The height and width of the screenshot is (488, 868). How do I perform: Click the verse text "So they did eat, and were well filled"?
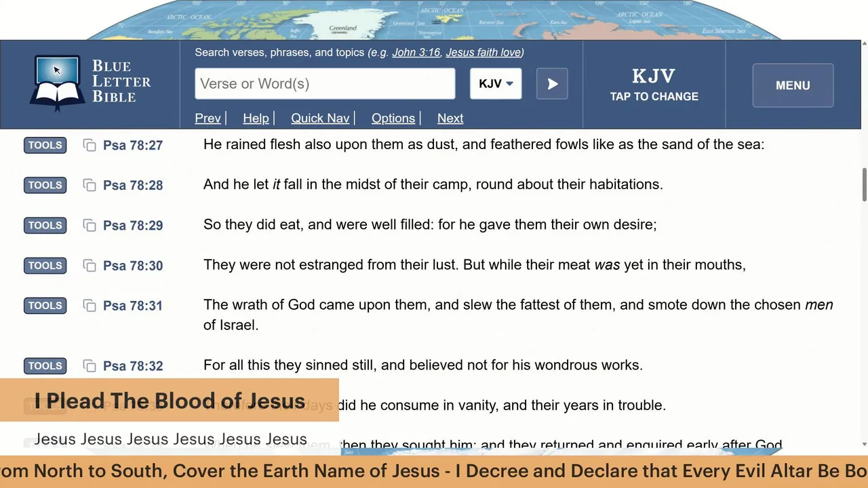coord(317,224)
